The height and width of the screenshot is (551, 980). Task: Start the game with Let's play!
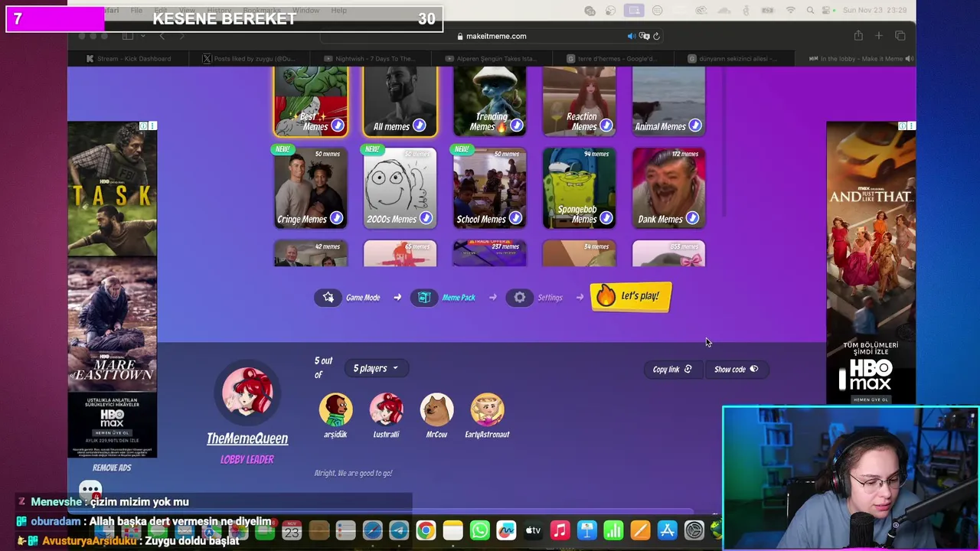[631, 297]
